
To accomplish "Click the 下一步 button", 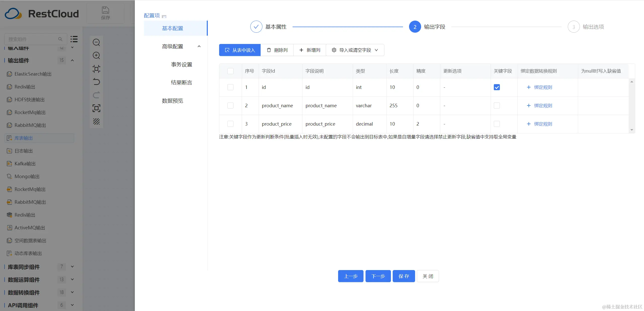I will [x=378, y=276].
